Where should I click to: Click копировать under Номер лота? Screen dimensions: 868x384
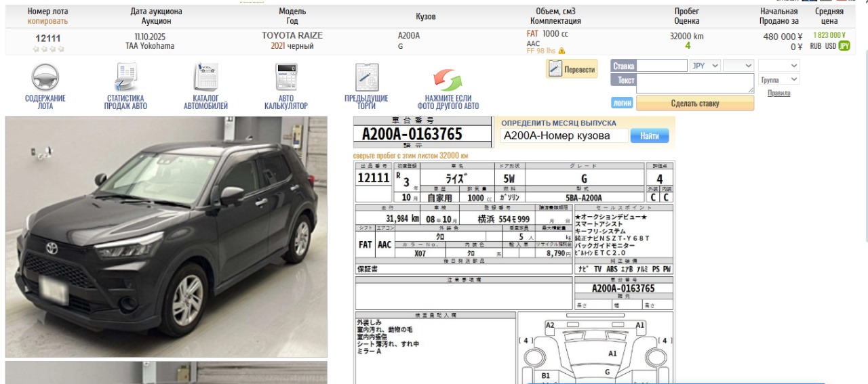click(47, 21)
